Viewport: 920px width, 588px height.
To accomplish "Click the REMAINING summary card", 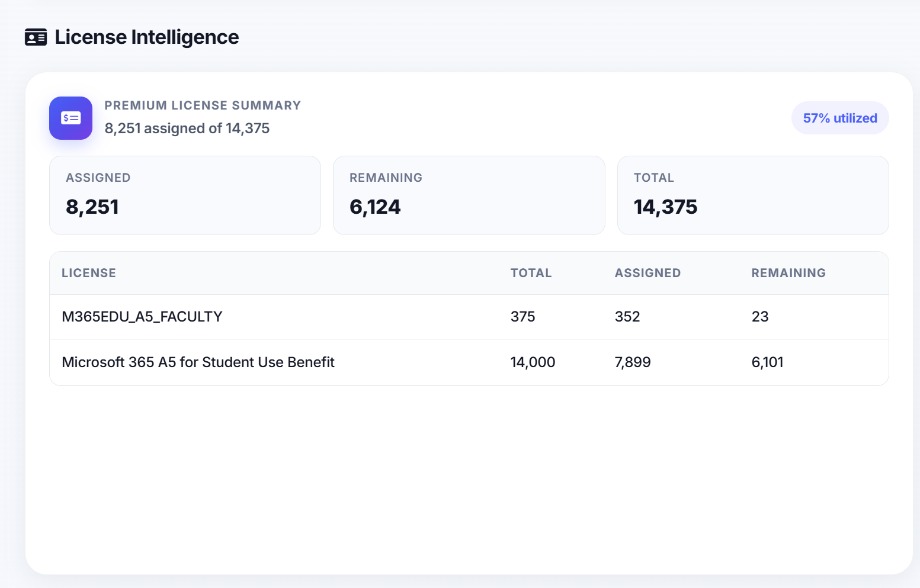I will [x=469, y=195].
